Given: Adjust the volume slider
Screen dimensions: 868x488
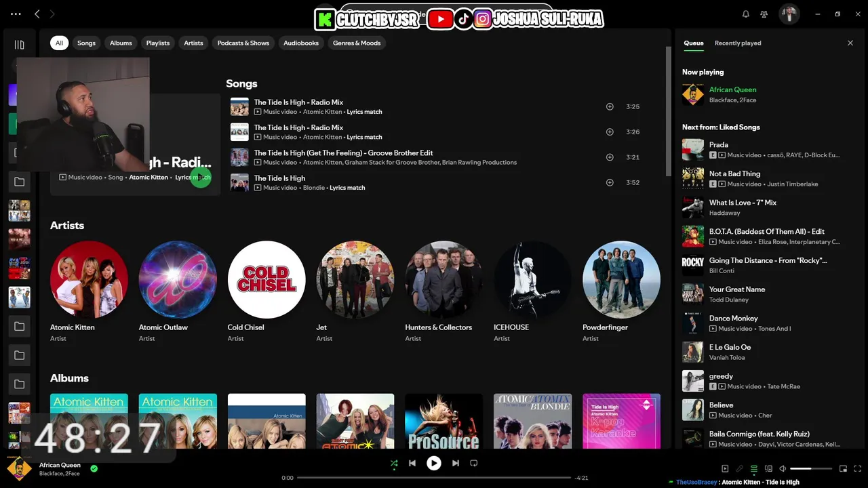Looking at the screenshot, I should point(811,468).
